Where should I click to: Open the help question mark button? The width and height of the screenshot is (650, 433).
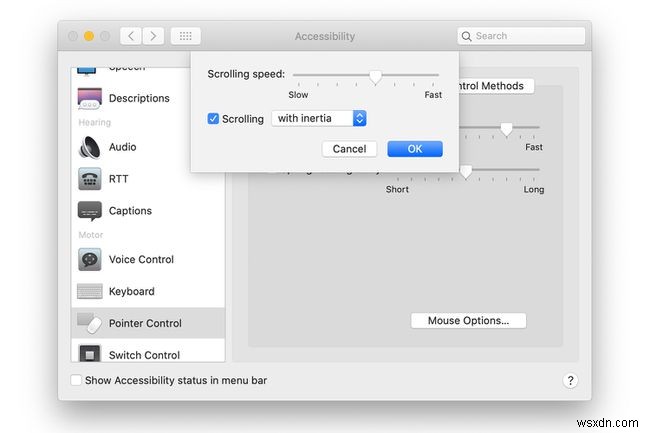coord(570,380)
